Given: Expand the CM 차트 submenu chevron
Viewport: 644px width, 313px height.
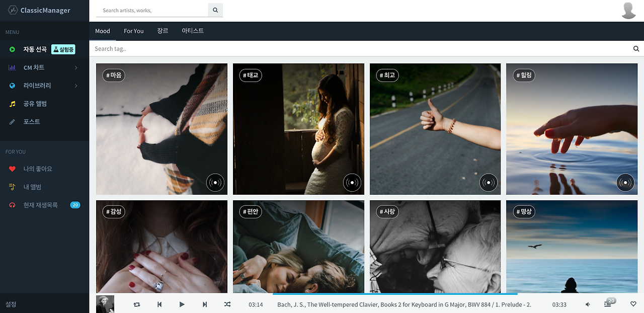Looking at the screenshot, I should point(76,67).
